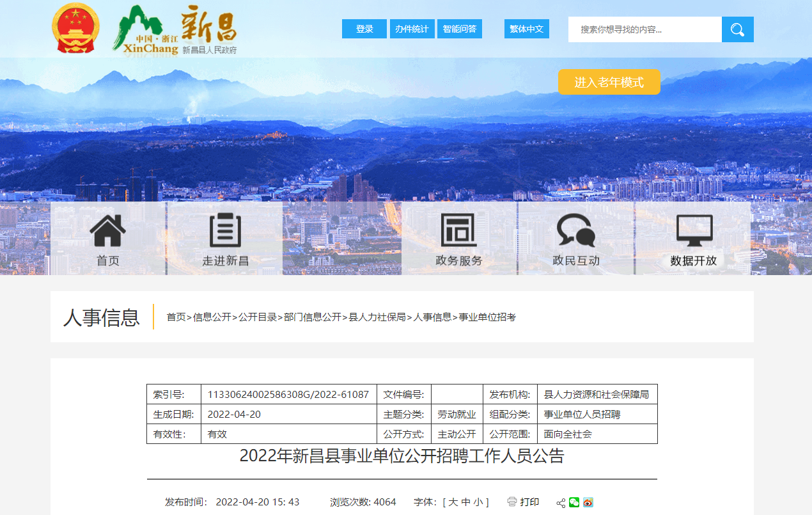The height and width of the screenshot is (515, 812).
Task: Click the 登录 login button
Action: (x=364, y=29)
